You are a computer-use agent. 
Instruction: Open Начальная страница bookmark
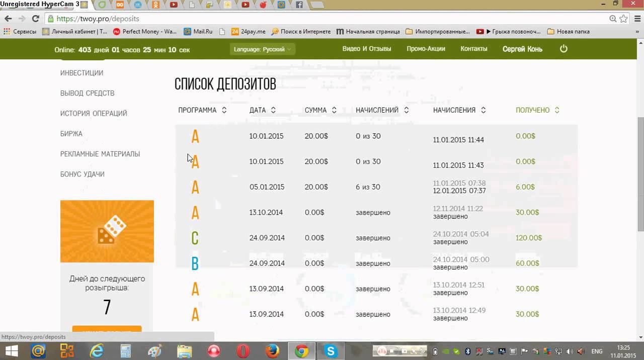(x=368, y=31)
